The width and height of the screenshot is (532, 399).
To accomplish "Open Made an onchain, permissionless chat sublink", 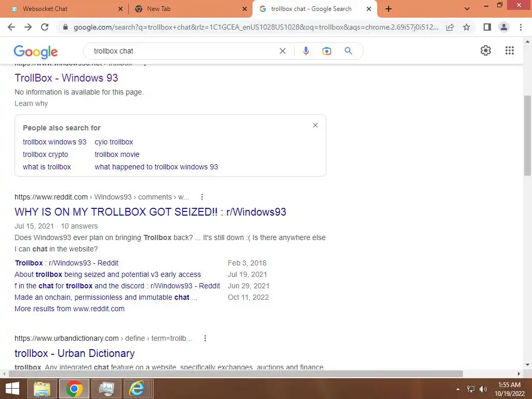I will [x=105, y=297].
